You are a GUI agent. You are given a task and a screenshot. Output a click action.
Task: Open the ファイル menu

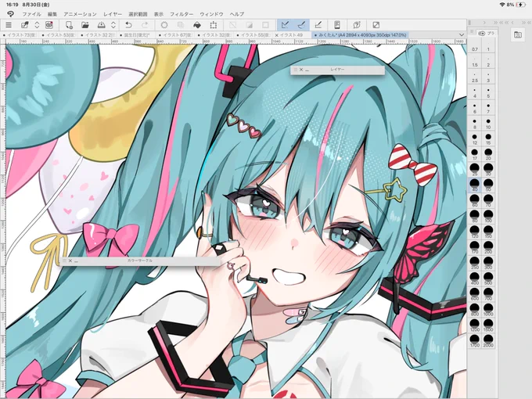(32, 14)
